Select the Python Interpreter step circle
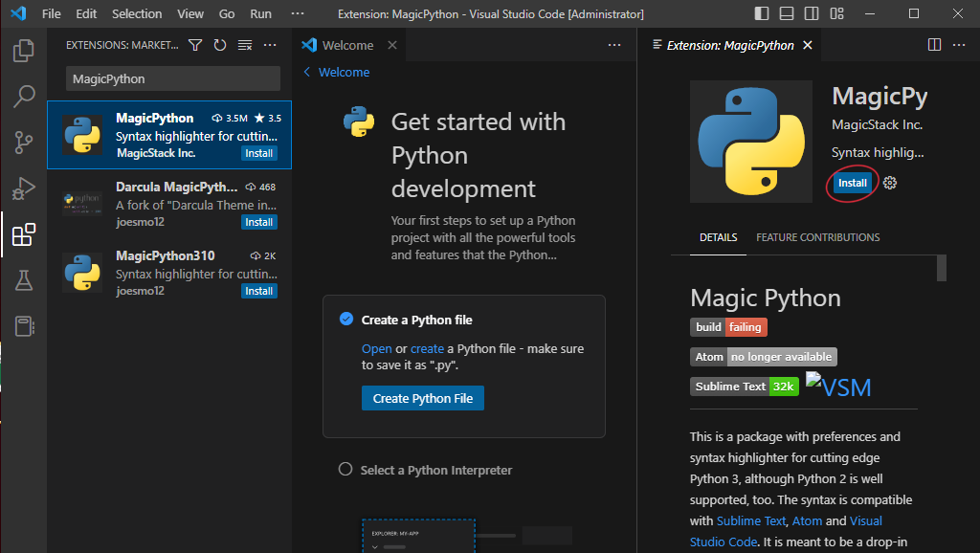This screenshot has height=553, width=980. (345, 469)
